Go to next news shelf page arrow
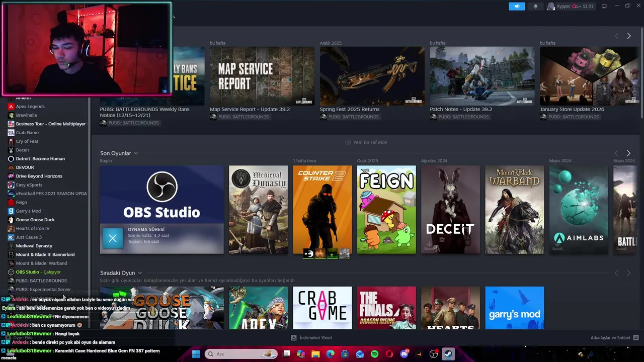This screenshot has height=362, width=644. click(628, 36)
